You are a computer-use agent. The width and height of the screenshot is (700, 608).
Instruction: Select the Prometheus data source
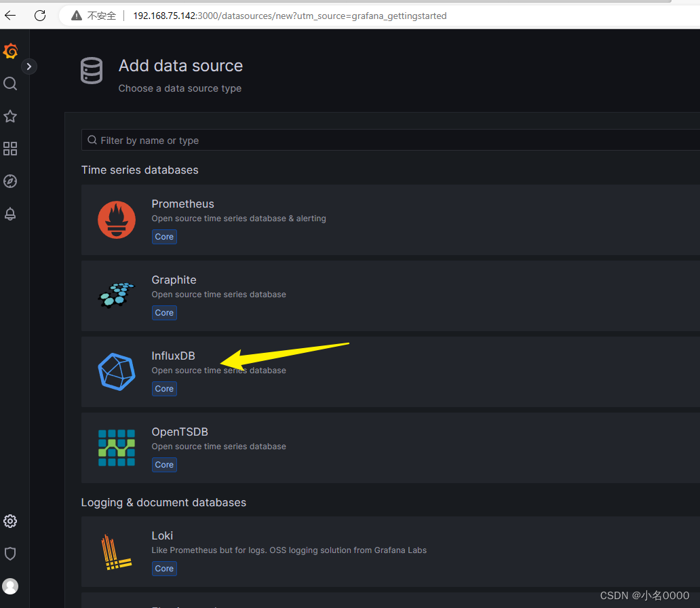click(391, 220)
